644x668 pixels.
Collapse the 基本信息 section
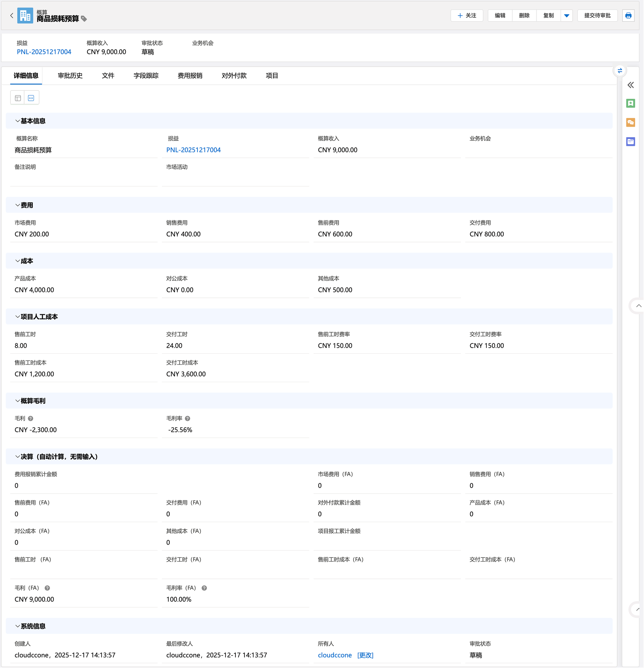(17, 121)
